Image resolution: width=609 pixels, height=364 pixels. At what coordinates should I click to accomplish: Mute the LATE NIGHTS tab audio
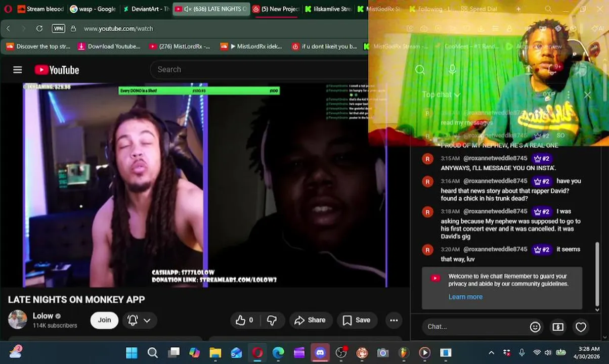pyautogui.click(x=187, y=9)
